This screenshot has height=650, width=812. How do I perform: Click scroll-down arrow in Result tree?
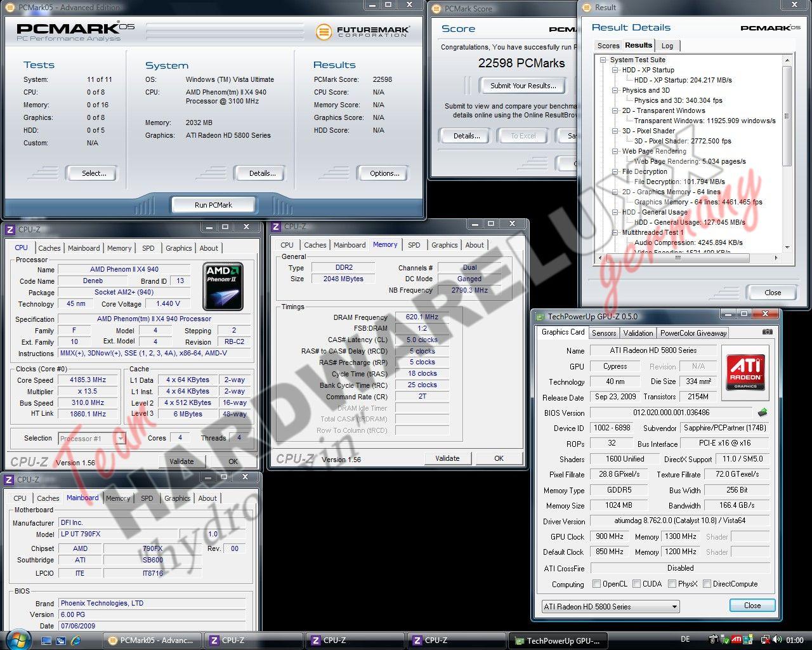click(787, 248)
